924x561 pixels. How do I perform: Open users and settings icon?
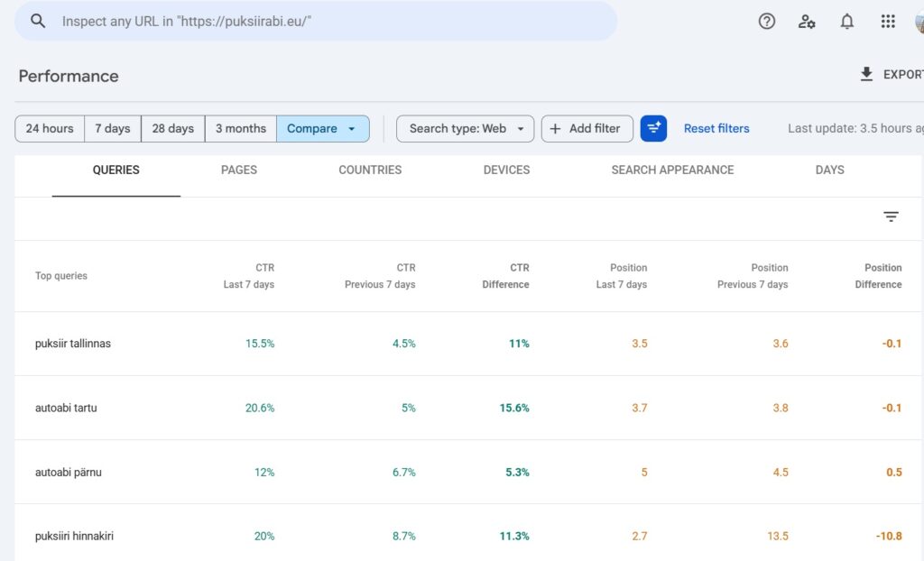(807, 22)
